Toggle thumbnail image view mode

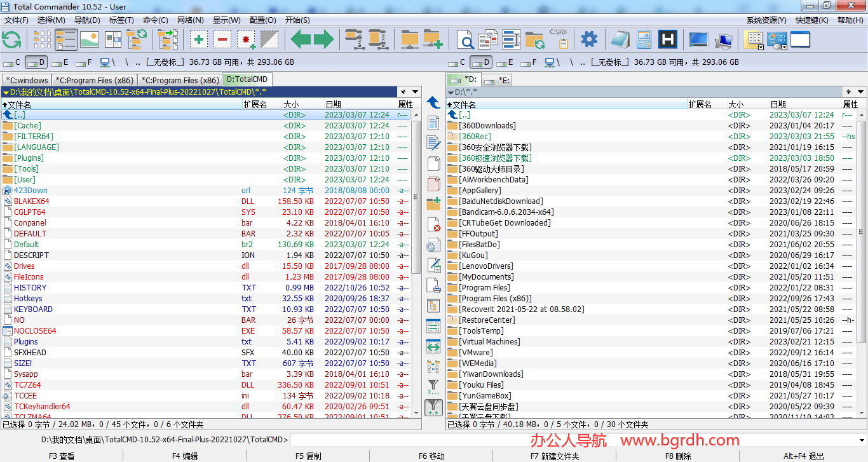90,39
